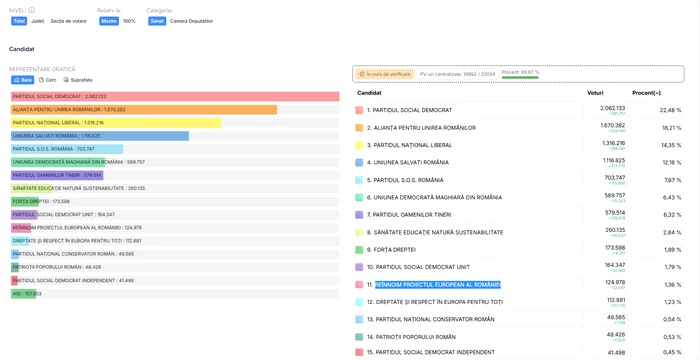Sort by the Voturi column header
700x360 pixels.
(595, 93)
